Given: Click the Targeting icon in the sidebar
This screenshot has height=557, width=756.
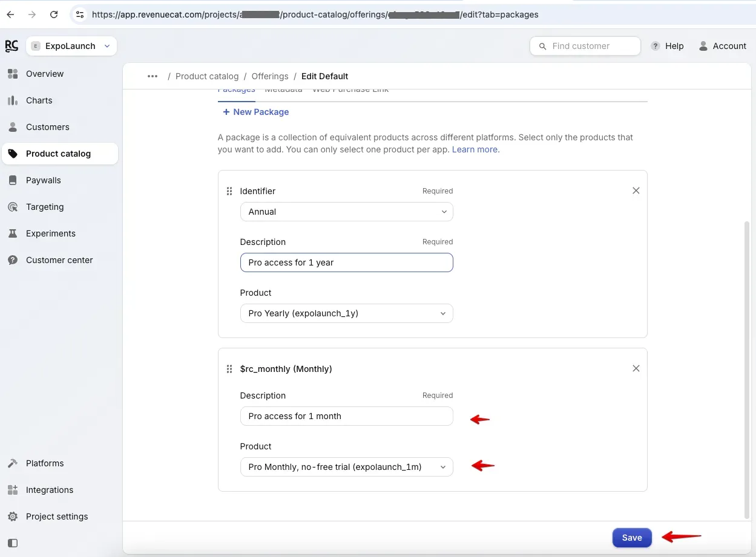Looking at the screenshot, I should click(13, 207).
